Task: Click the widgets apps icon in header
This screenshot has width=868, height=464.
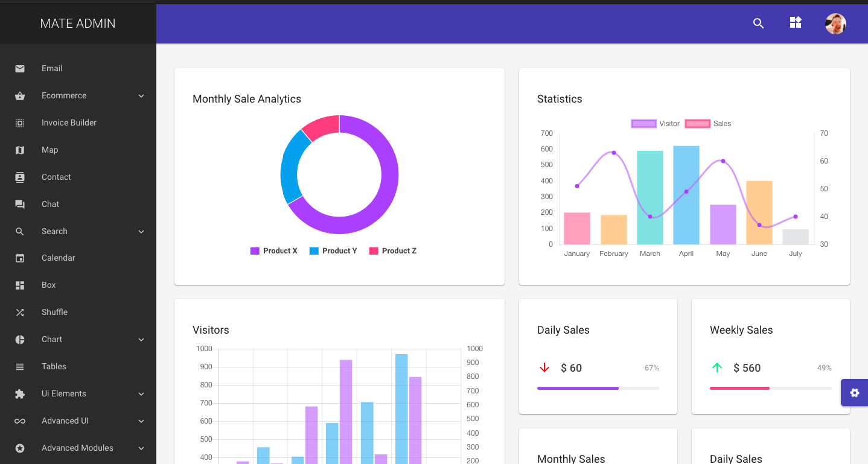Action: [796, 23]
